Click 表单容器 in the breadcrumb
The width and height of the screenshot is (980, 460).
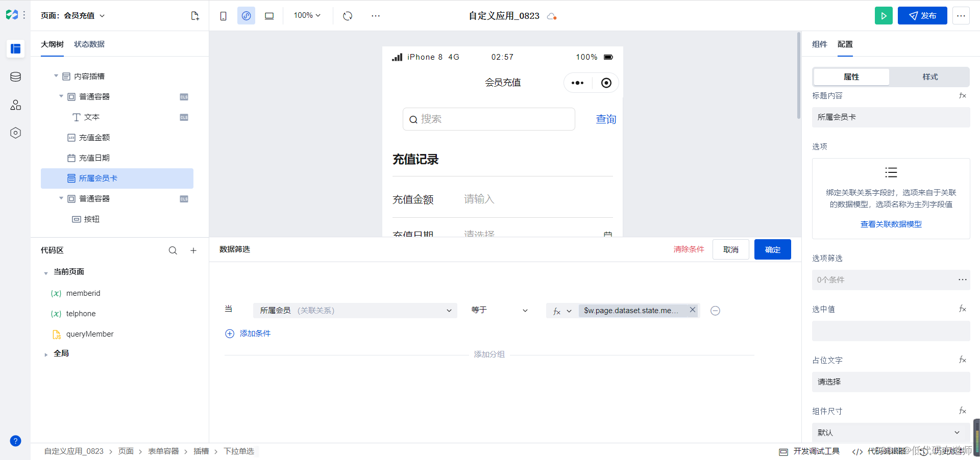tap(163, 451)
